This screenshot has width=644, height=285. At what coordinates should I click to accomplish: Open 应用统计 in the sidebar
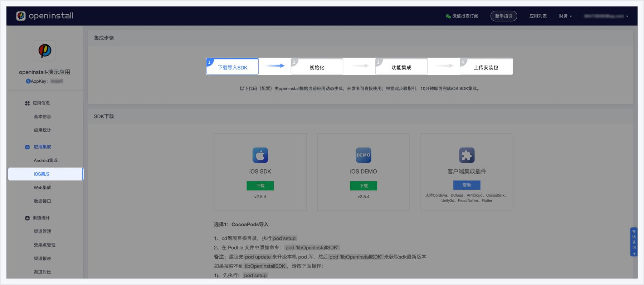pos(42,130)
